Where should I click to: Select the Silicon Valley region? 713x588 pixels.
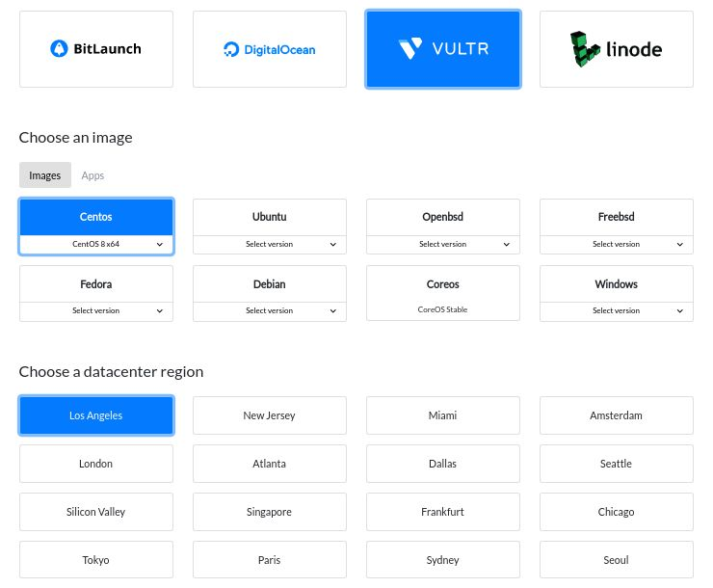[96, 512]
